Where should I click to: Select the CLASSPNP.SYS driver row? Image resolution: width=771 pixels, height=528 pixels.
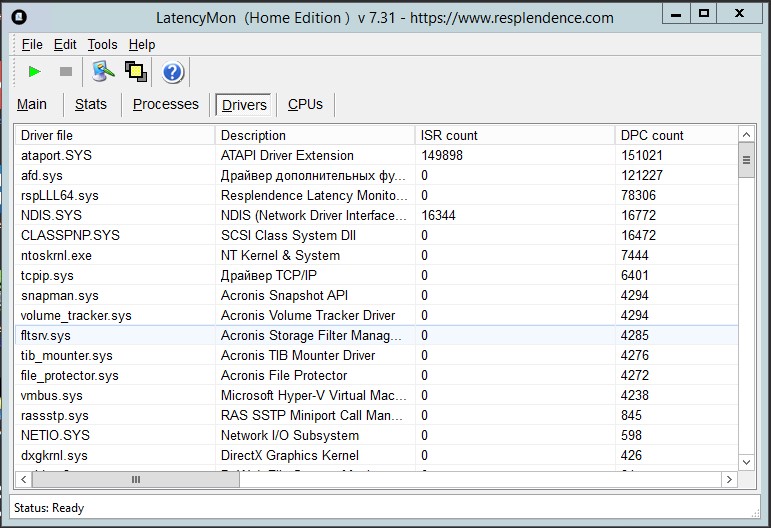[377, 235]
